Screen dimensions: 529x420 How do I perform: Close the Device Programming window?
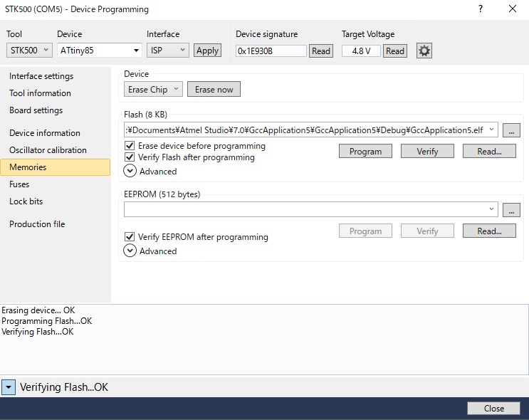(513, 9)
